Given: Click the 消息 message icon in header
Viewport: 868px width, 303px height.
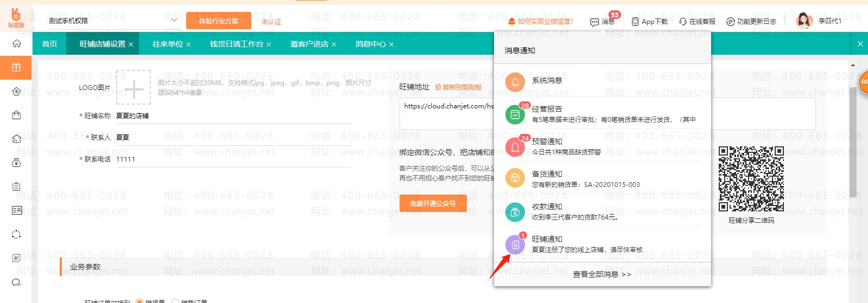Looking at the screenshot, I should coord(595,22).
